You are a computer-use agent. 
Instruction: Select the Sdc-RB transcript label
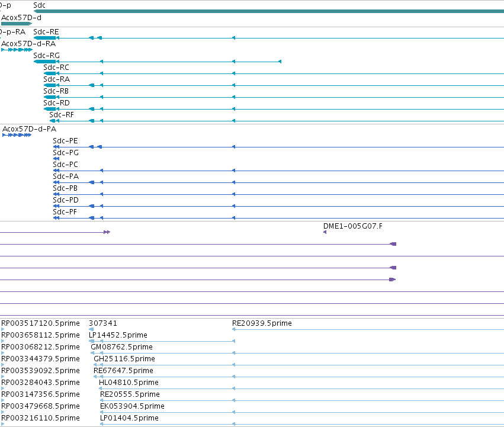coord(56,91)
